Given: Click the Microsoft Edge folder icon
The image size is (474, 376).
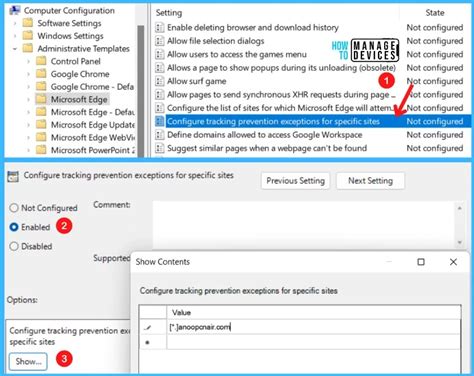Looking at the screenshot, I should pos(41,99).
